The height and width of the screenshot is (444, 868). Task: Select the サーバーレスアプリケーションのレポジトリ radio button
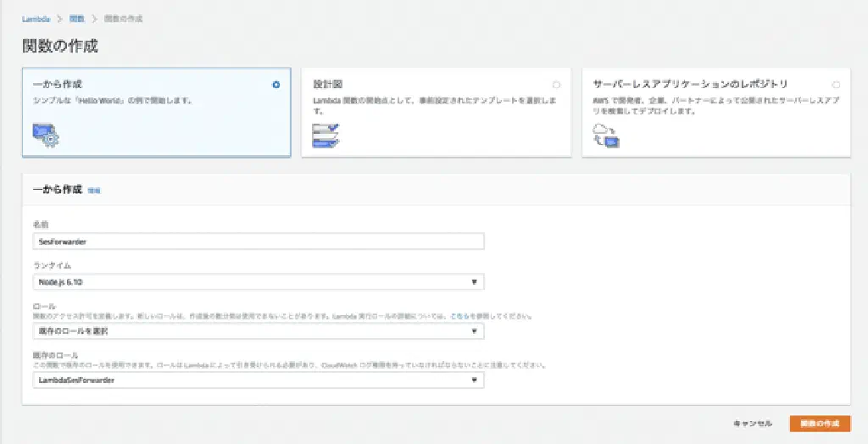(x=836, y=85)
